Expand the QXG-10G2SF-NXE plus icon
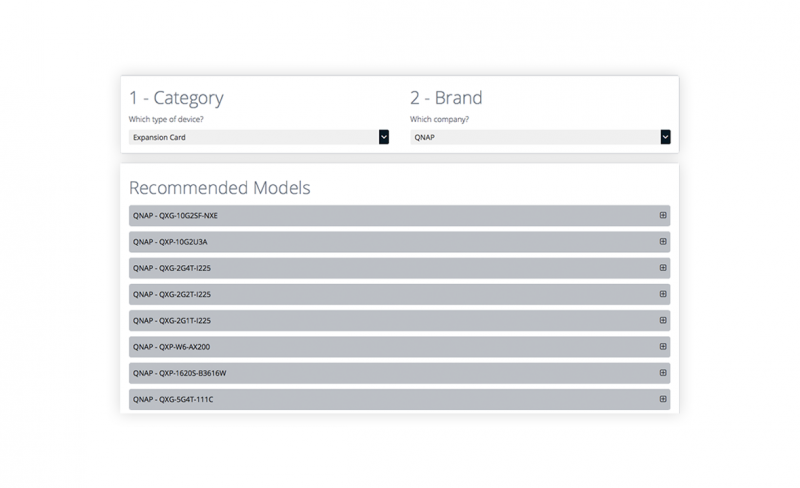Screen dimensions: 800x488 [x=663, y=215]
